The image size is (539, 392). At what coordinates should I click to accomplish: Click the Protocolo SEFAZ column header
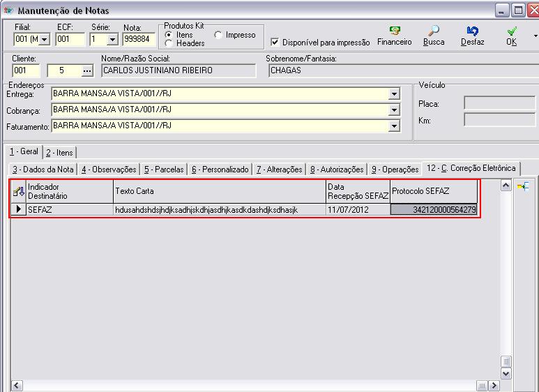coord(434,191)
